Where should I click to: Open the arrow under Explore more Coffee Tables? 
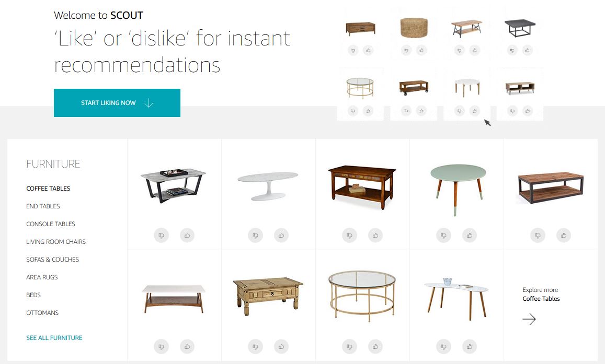point(529,319)
